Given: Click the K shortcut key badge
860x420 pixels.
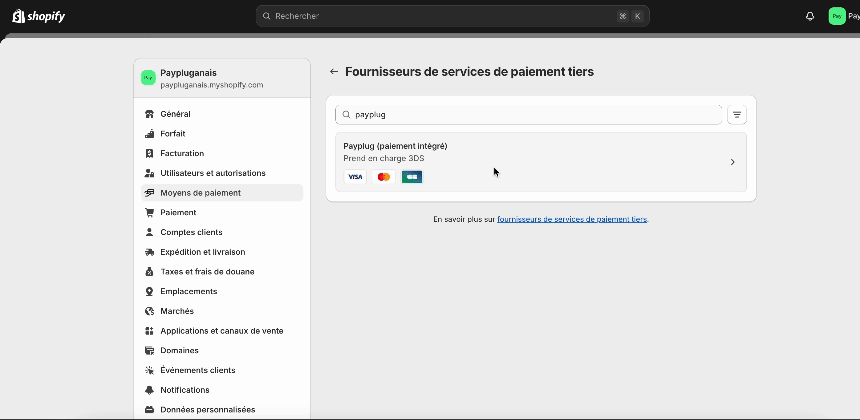Looking at the screenshot, I should coord(637,16).
